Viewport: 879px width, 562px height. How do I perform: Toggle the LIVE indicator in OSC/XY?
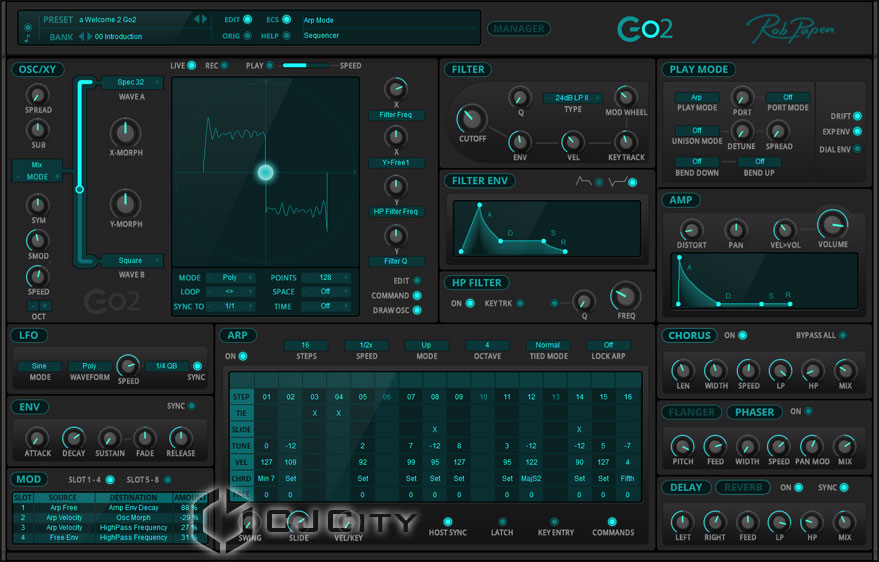coord(192,66)
